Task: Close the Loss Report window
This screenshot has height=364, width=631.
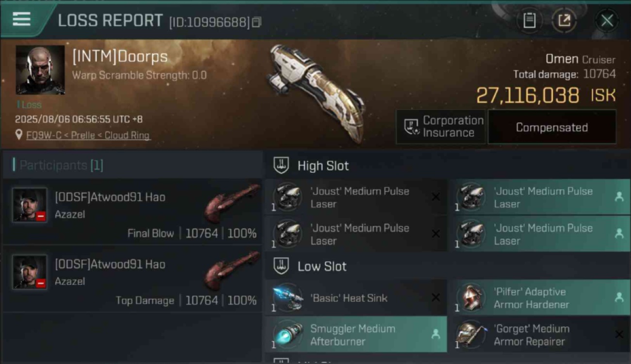Action: point(607,20)
